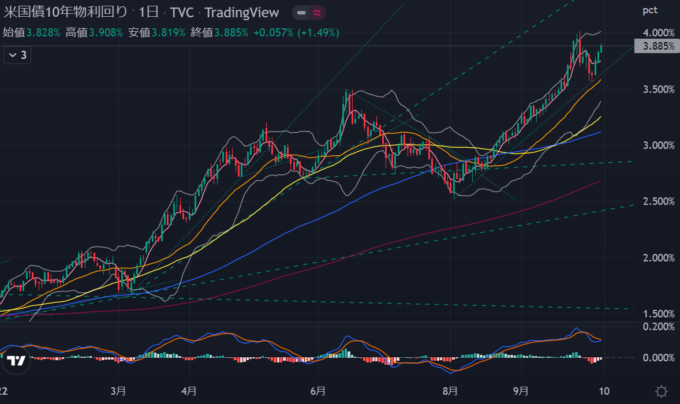
Task: Click the 2.000% level on the price scale
Action: pos(653,258)
